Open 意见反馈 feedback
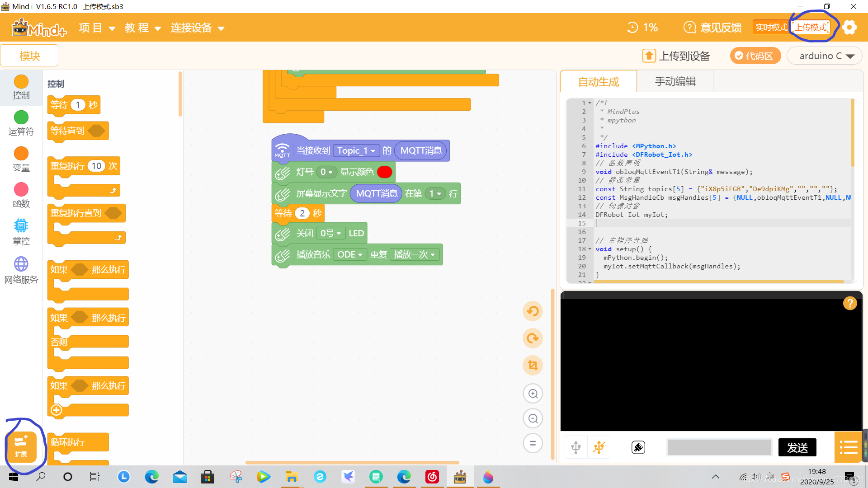This screenshot has width=868, height=488. pyautogui.click(x=712, y=28)
